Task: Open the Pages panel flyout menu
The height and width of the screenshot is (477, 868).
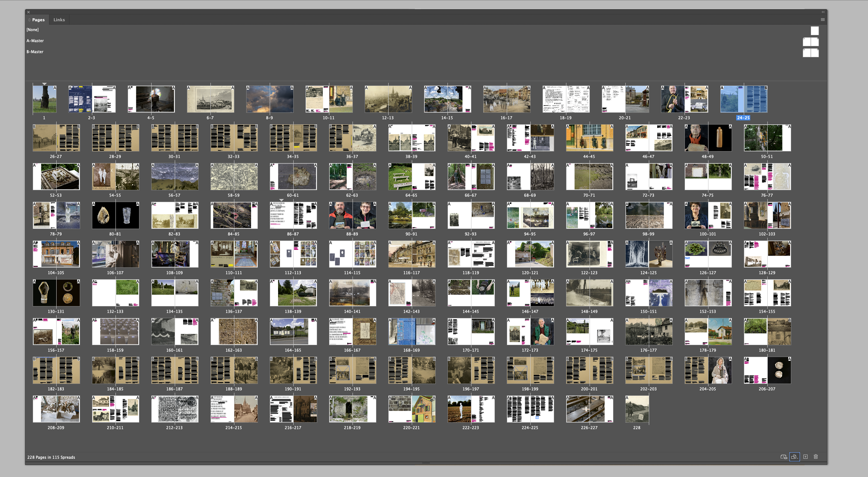Action: [x=822, y=20]
